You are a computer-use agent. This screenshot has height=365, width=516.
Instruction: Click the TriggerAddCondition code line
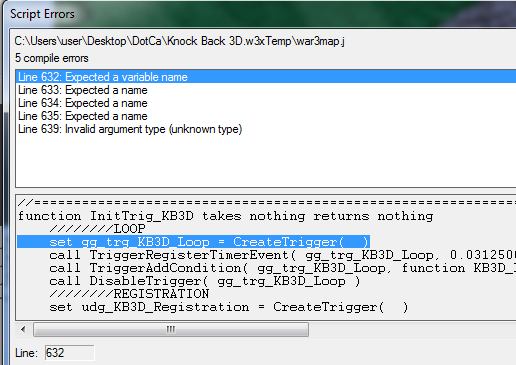pyautogui.click(x=282, y=268)
